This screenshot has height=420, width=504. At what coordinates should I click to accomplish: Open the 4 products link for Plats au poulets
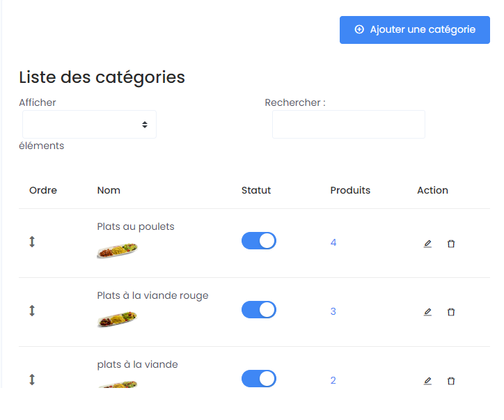[333, 242]
